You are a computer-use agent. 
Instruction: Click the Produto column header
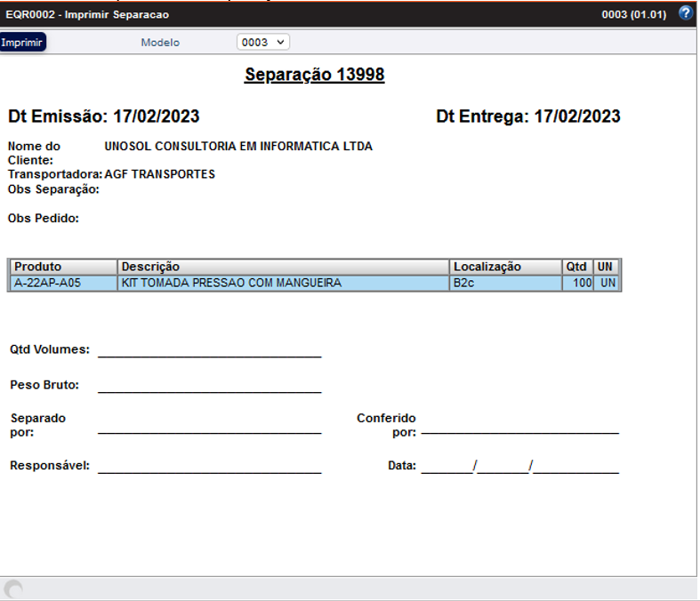(63, 267)
